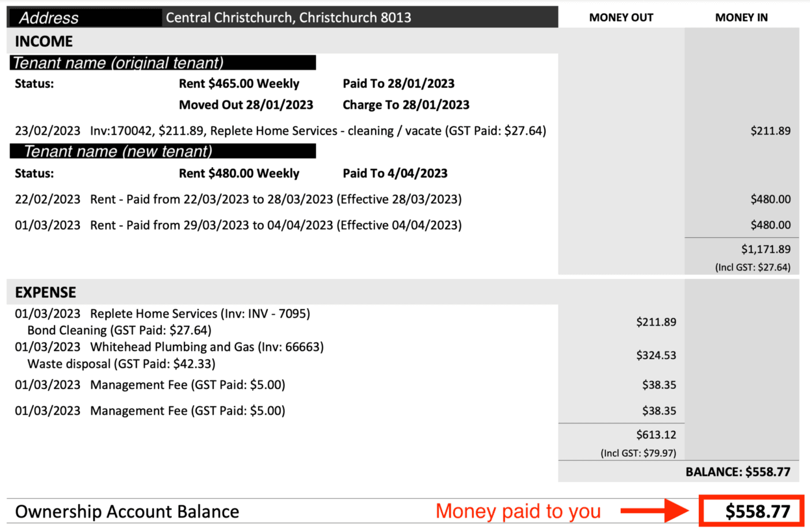Select the INCOME section heading
810x532 pixels.
44,42
